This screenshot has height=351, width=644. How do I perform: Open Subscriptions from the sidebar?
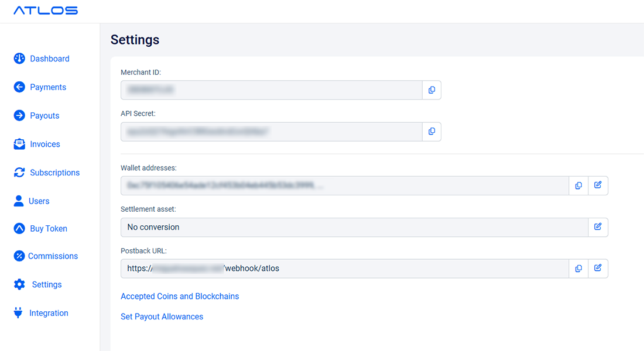(54, 173)
